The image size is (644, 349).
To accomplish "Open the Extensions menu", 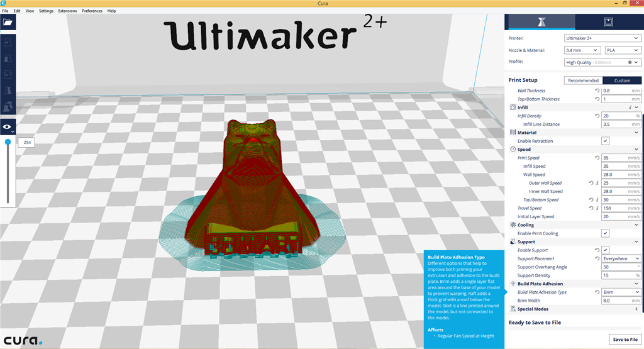I will tap(67, 11).
